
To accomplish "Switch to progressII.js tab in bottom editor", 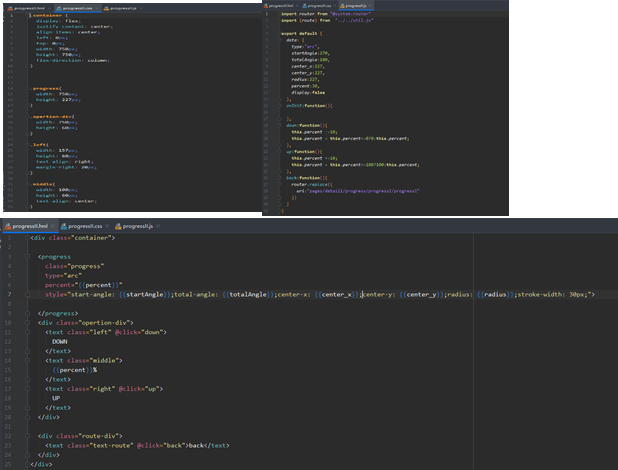I will 138,226.
